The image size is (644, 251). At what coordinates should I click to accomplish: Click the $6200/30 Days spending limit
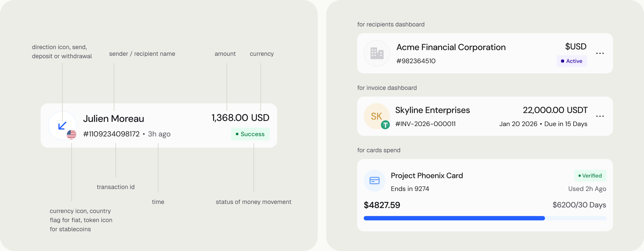(x=579, y=205)
